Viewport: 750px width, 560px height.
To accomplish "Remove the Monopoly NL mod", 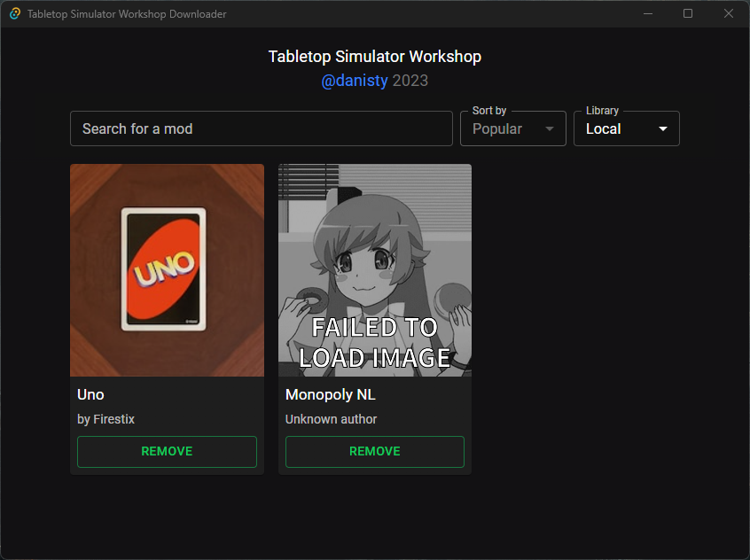I will 374,451.
